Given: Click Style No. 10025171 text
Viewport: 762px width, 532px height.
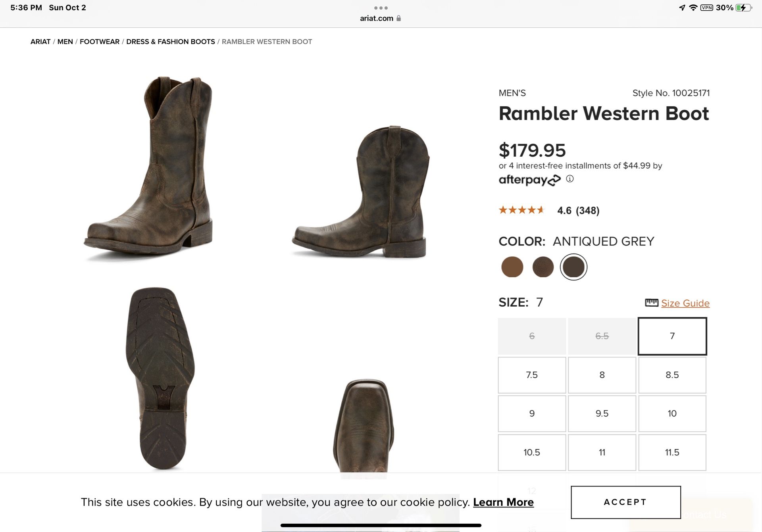Looking at the screenshot, I should pyautogui.click(x=671, y=93).
